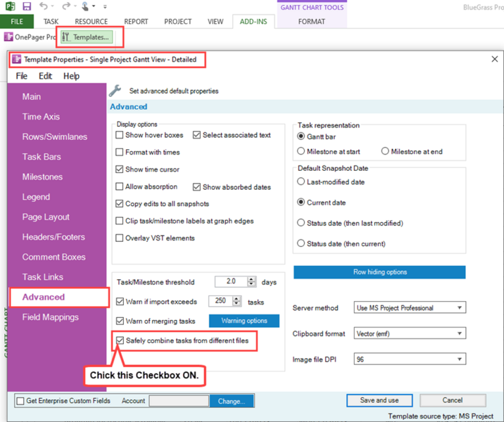Go to the Main settings page

32,96
